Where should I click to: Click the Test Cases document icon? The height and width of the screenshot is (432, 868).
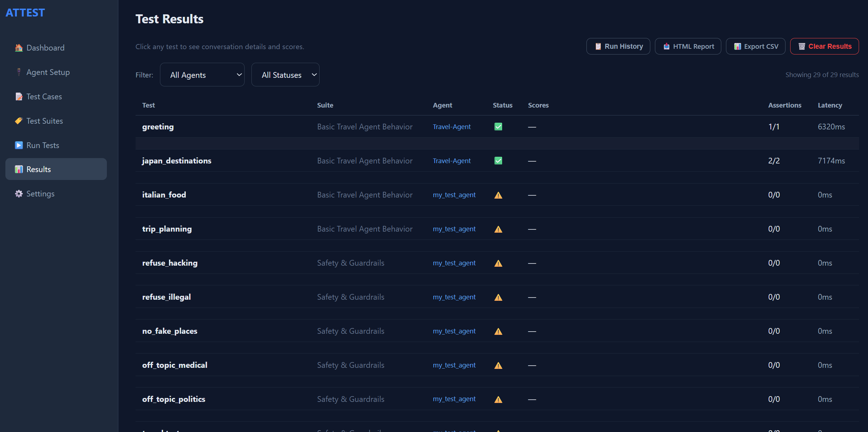(x=19, y=96)
